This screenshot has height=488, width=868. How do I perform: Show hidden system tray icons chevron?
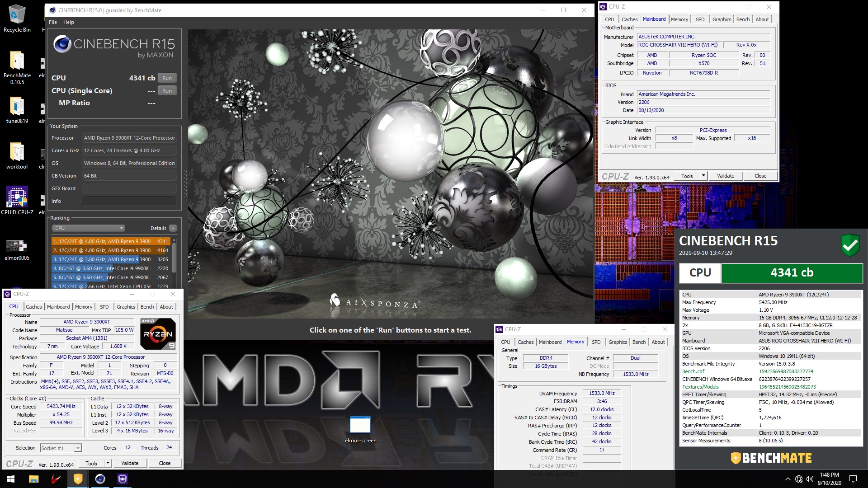788,479
